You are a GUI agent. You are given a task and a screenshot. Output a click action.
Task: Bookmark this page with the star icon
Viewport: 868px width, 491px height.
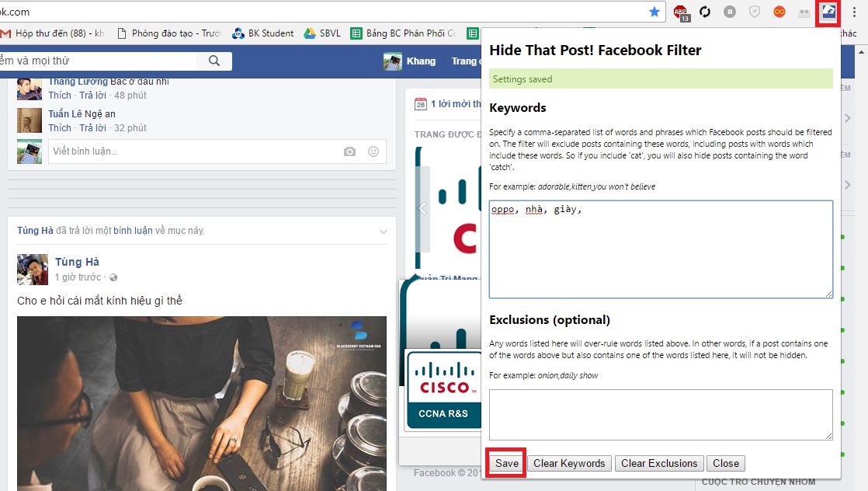654,12
